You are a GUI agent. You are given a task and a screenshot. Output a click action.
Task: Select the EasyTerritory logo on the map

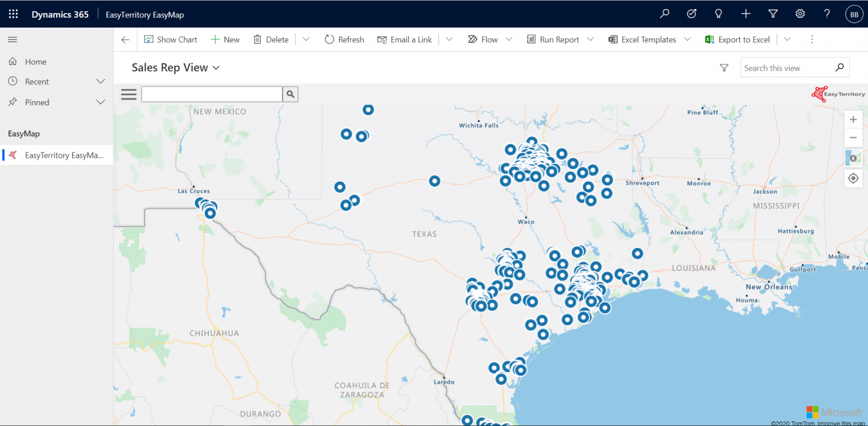point(838,94)
